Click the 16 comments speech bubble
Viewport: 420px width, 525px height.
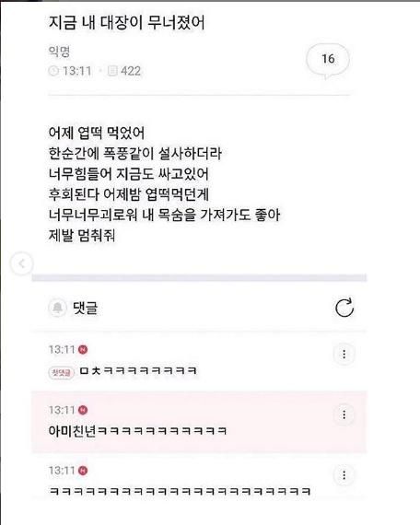pyautogui.click(x=328, y=60)
